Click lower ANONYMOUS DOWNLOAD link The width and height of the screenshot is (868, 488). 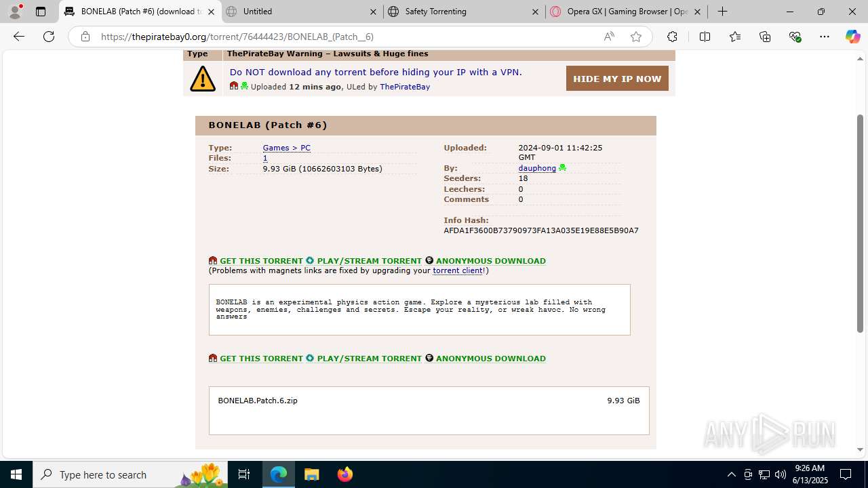(x=491, y=359)
